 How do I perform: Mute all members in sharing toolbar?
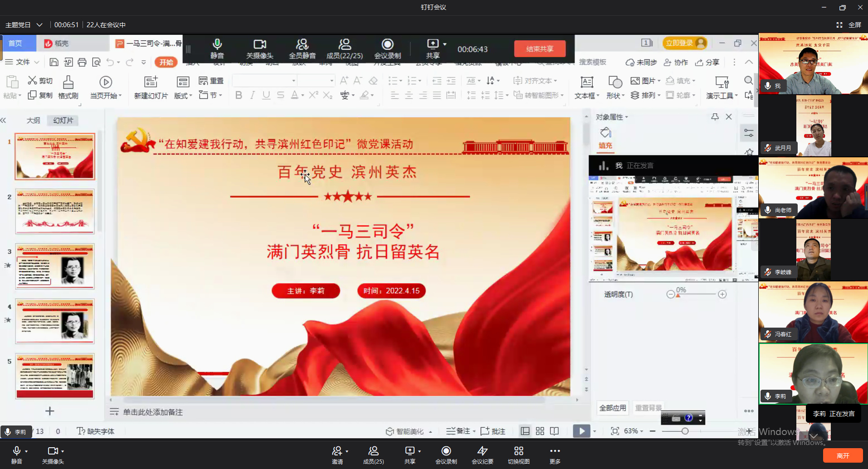(x=302, y=48)
